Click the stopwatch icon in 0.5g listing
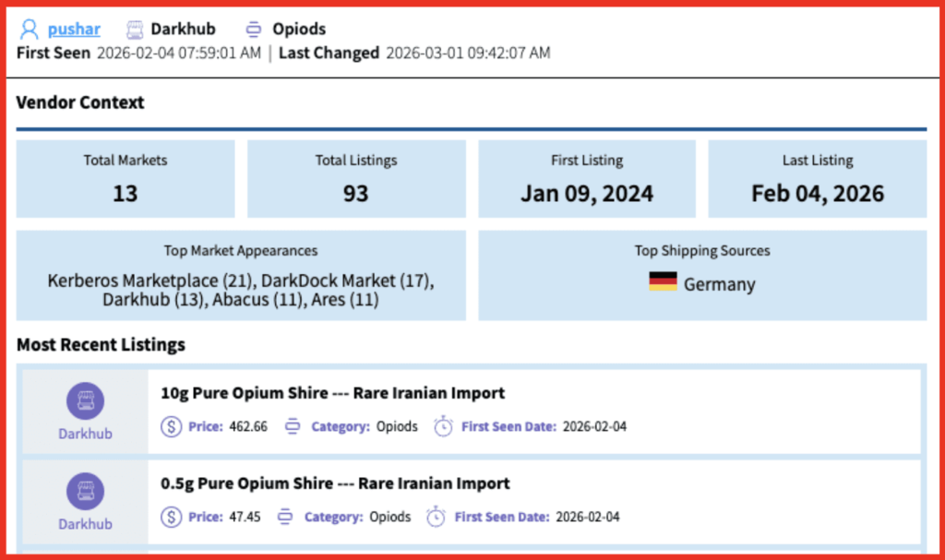 click(437, 517)
